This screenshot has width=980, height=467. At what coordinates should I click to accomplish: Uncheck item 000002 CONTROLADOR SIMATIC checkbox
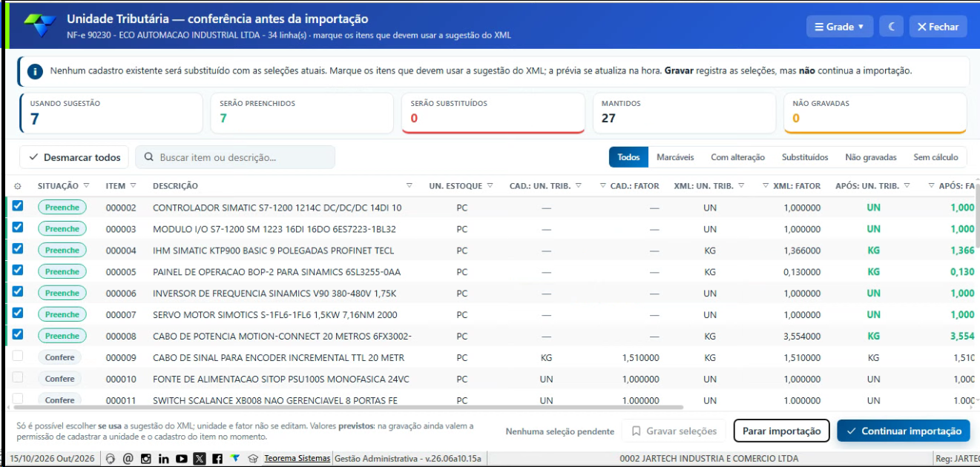18,206
